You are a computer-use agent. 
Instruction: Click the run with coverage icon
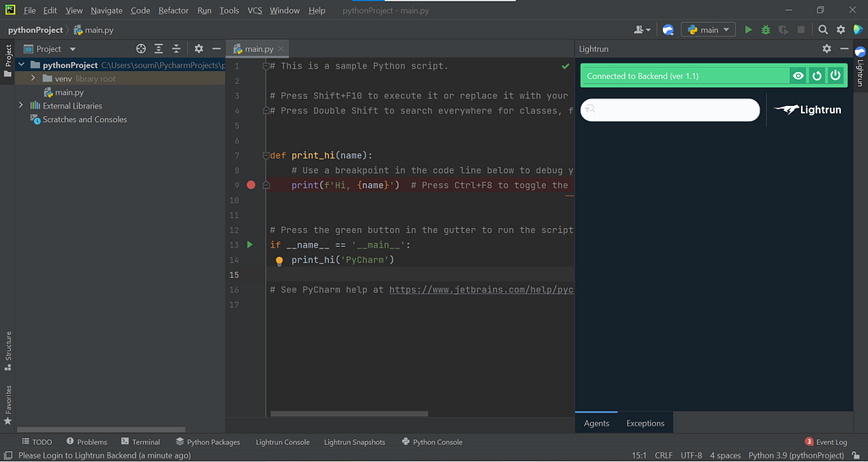pyautogui.click(x=783, y=30)
